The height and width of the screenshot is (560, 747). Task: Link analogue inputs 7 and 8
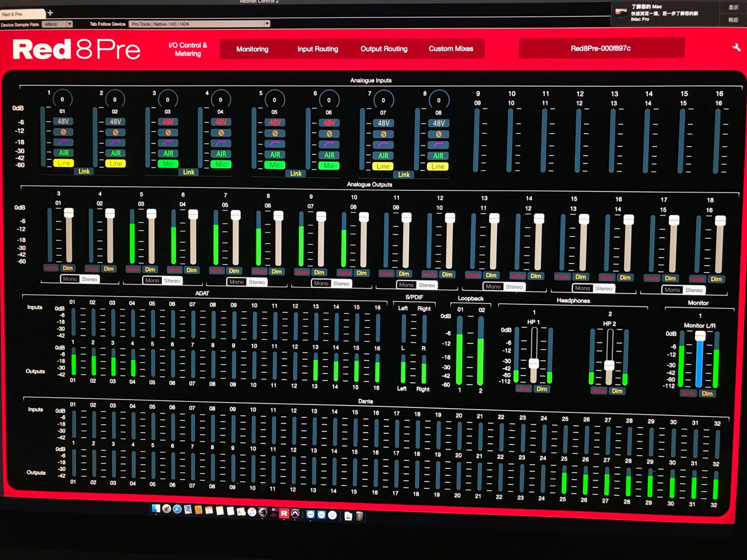pyautogui.click(x=404, y=175)
